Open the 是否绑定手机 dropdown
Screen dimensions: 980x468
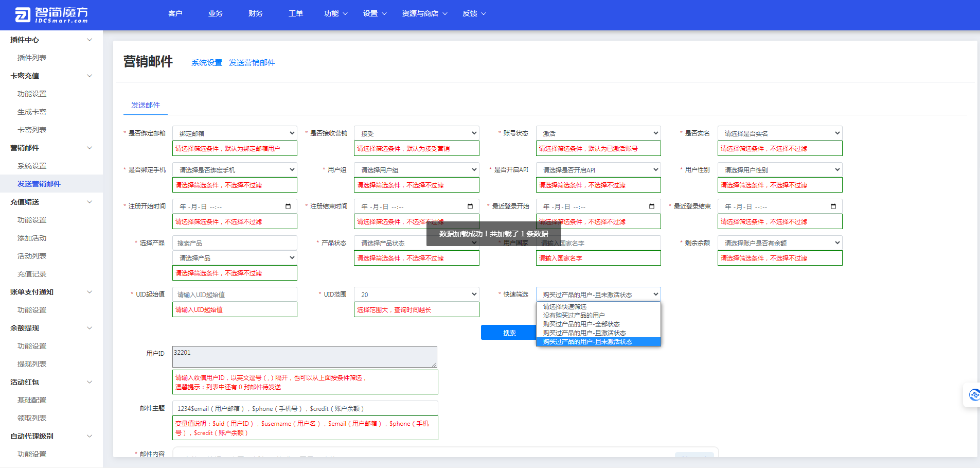[235, 170]
